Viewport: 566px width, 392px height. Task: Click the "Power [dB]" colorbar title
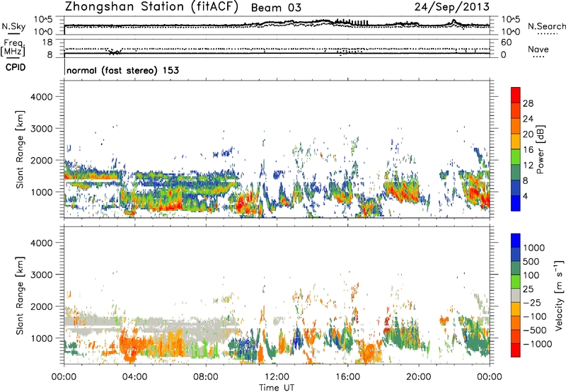541,149
